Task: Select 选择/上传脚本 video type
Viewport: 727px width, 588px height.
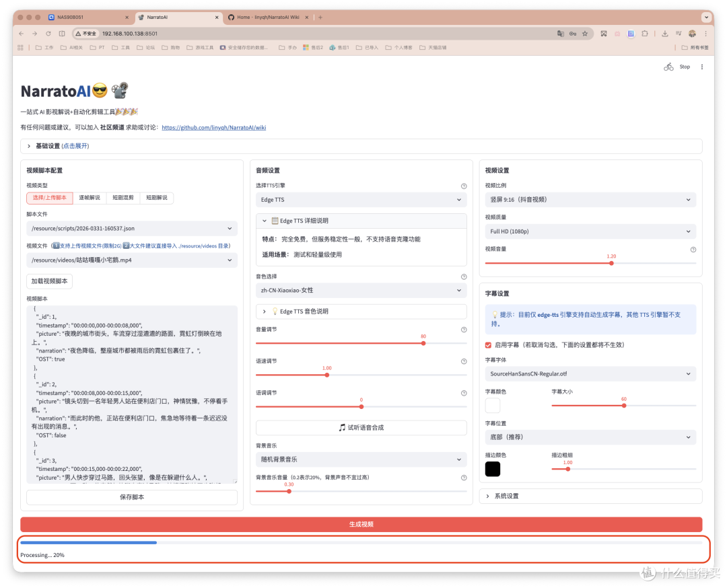Action: pos(50,198)
